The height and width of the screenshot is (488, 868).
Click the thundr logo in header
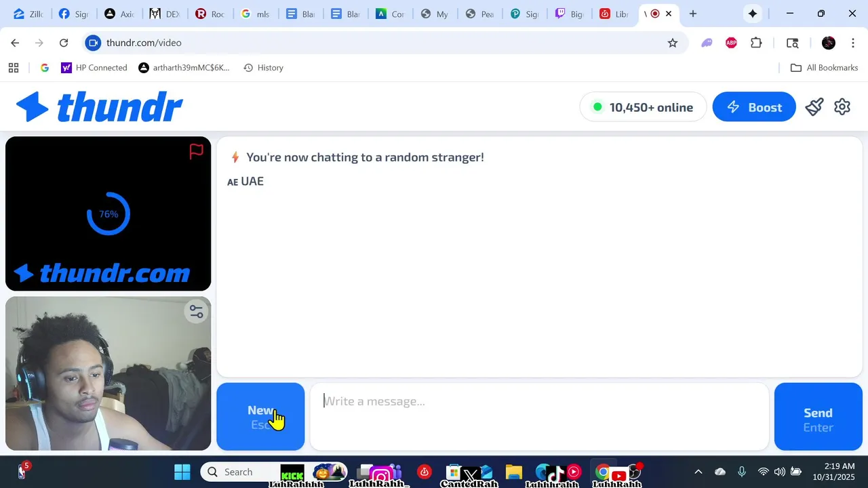pos(100,107)
